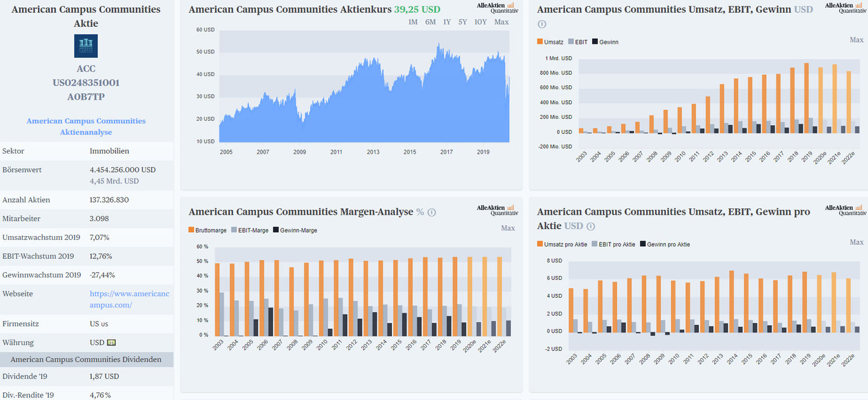Toggle the Gewinn pro Aktie legend series
This screenshot has width=868, height=400.
pos(665,244)
